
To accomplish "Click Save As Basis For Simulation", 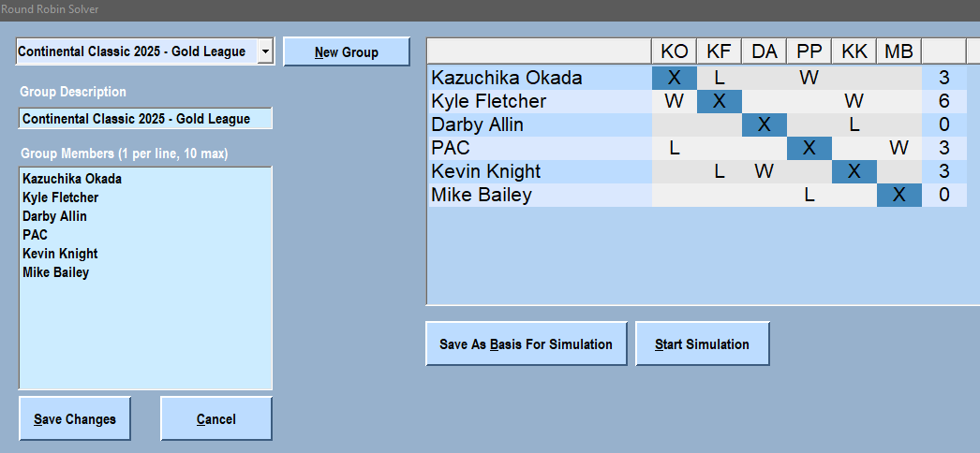I will [526, 344].
